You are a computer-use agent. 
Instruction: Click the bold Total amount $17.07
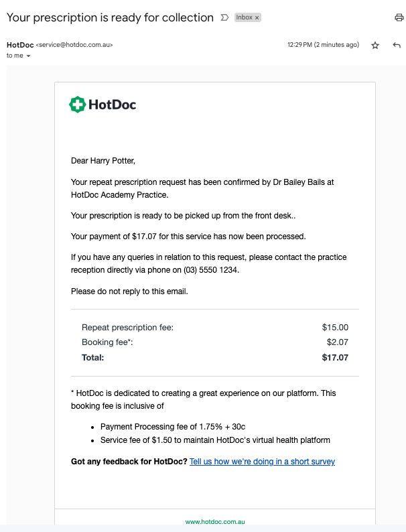335,357
